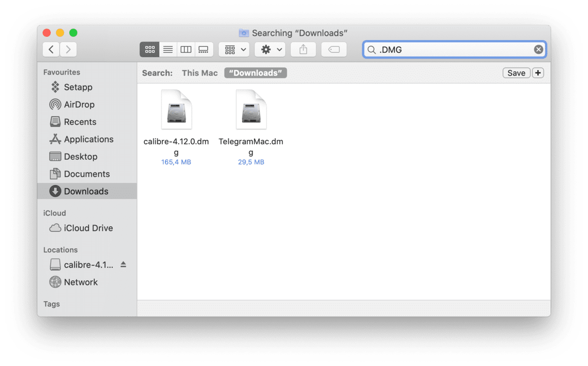Switch to icon view
The height and width of the screenshot is (366, 588).
[x=150, y=49]
